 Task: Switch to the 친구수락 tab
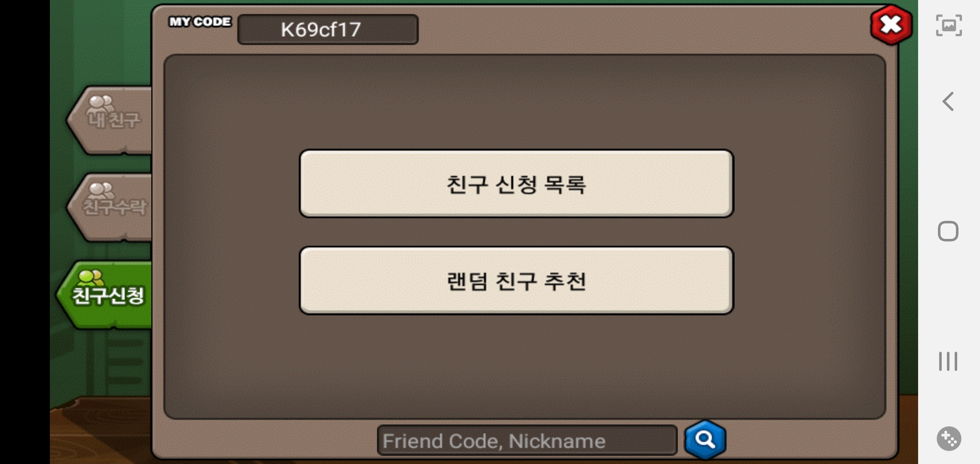coord(110,208)
